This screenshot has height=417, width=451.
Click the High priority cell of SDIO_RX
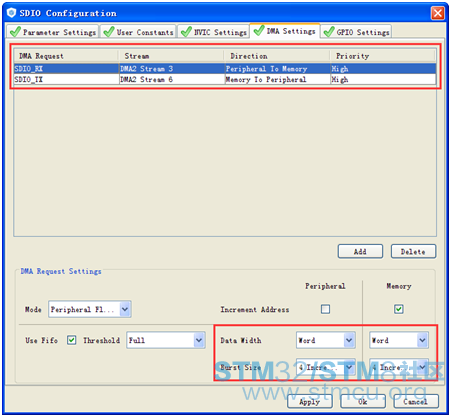click(x=383, y=69)
